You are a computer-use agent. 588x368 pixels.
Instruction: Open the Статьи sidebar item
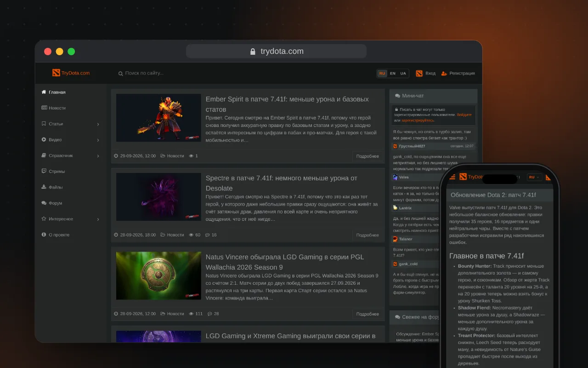point(56,124)
